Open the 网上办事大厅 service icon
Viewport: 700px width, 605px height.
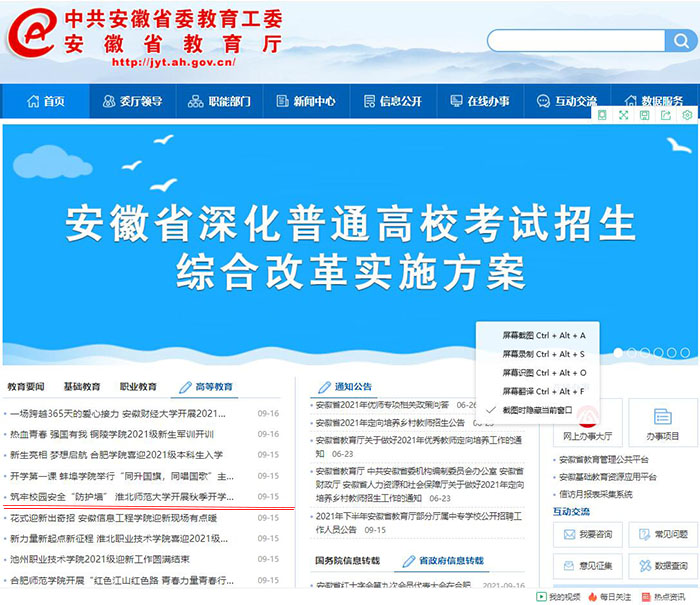click(x=587, y=424)
